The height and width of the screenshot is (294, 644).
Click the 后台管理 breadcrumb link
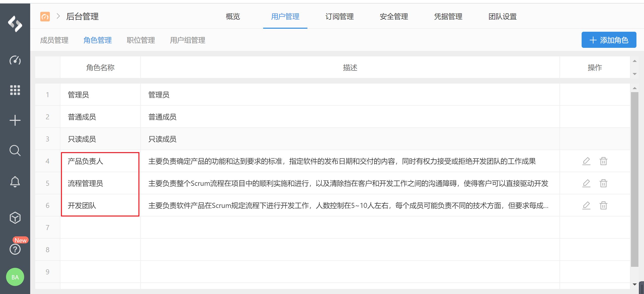(x=82, y=17)
